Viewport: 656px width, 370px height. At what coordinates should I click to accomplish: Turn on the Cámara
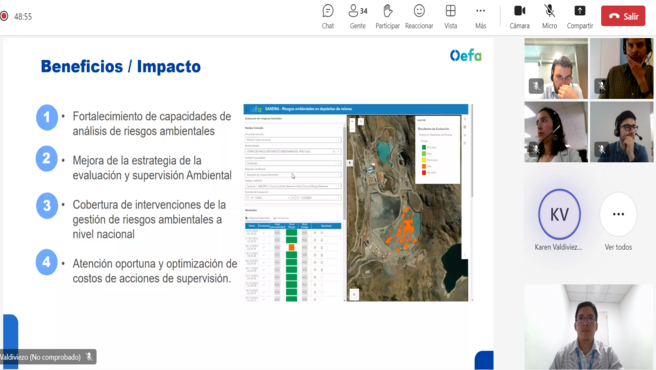click(520, 17)
